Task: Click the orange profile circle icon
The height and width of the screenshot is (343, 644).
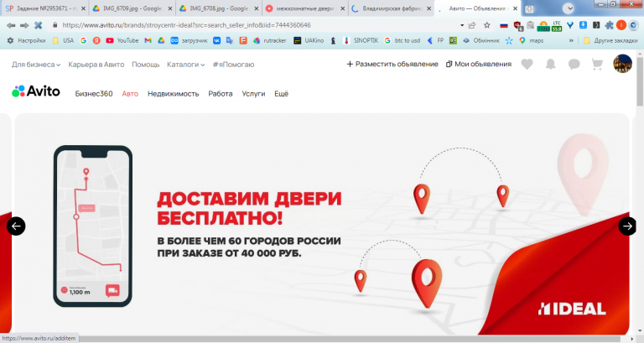Action: point(621,25)
